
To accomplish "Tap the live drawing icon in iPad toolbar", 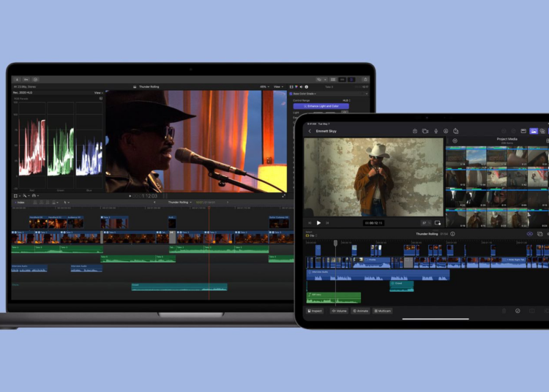I will tap(446, 131).
